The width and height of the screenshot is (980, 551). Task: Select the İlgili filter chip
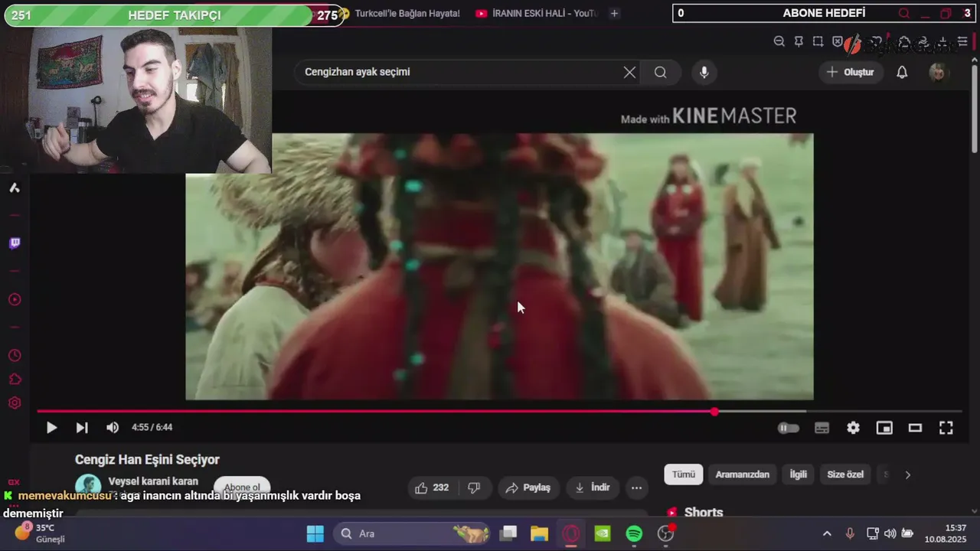[799, 474]
